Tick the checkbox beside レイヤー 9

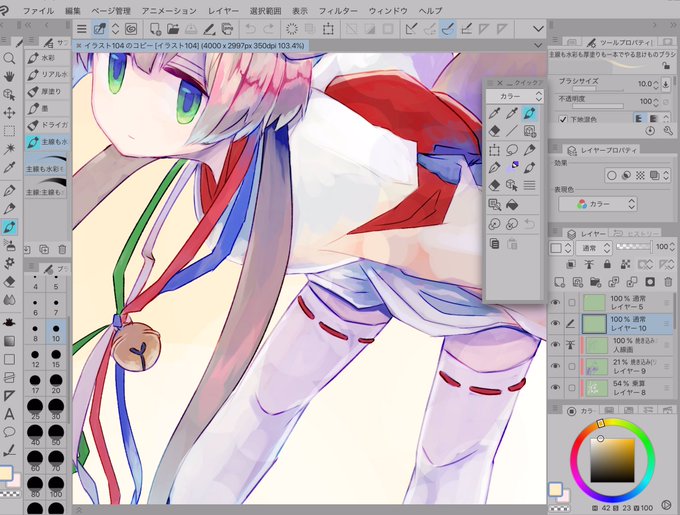(572, 366)
